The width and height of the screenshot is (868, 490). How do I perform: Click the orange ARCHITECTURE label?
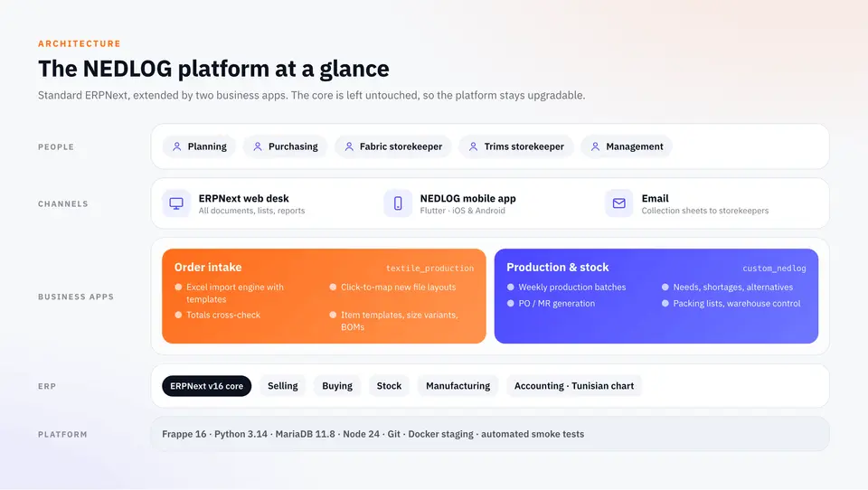(80, 43)
